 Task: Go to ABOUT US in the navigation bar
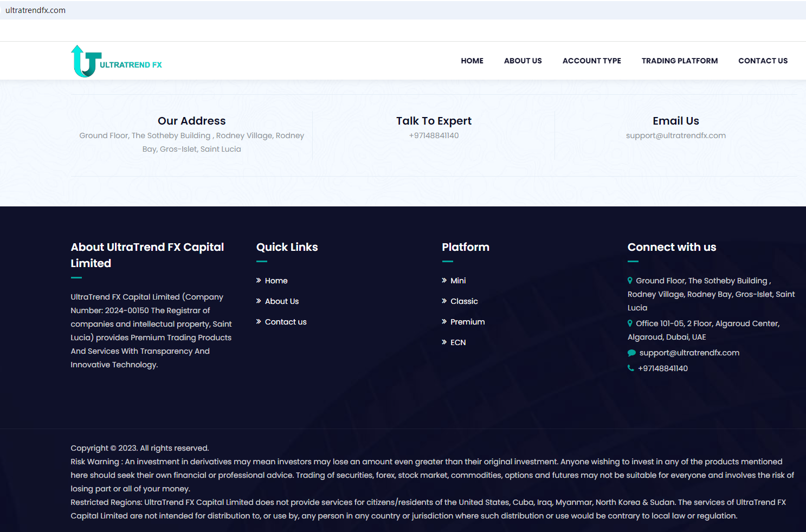point(523,61)
